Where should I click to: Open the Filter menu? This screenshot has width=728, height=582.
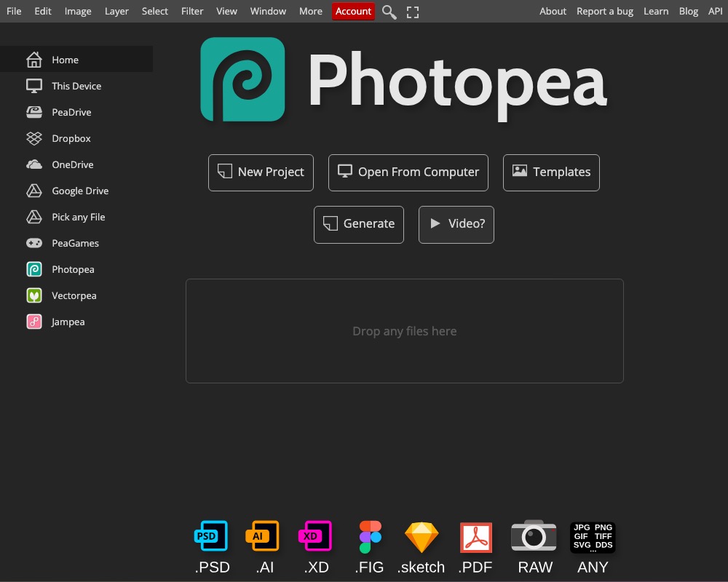(192, 11)
